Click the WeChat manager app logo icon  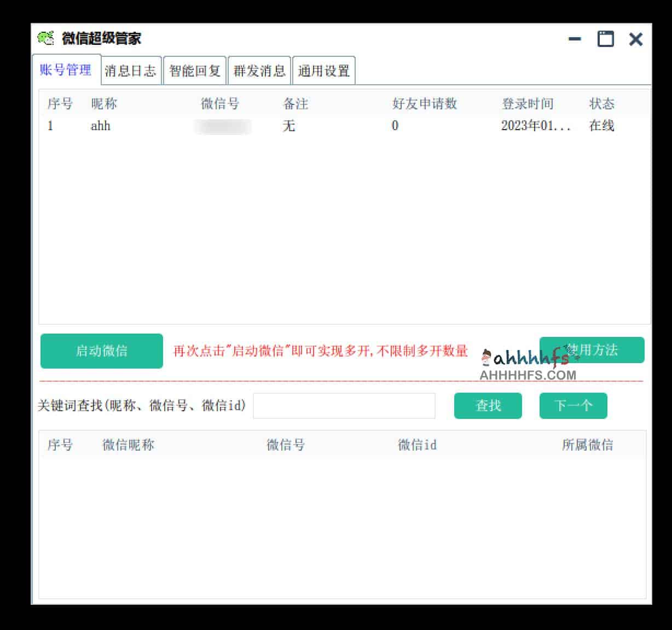click(x=46, y=38)
